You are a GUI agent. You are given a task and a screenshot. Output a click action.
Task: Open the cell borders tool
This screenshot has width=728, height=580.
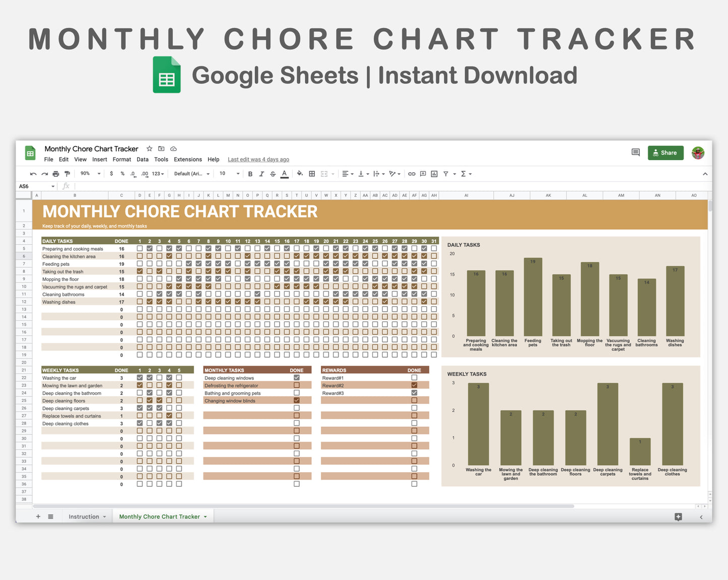pos(312,174)
